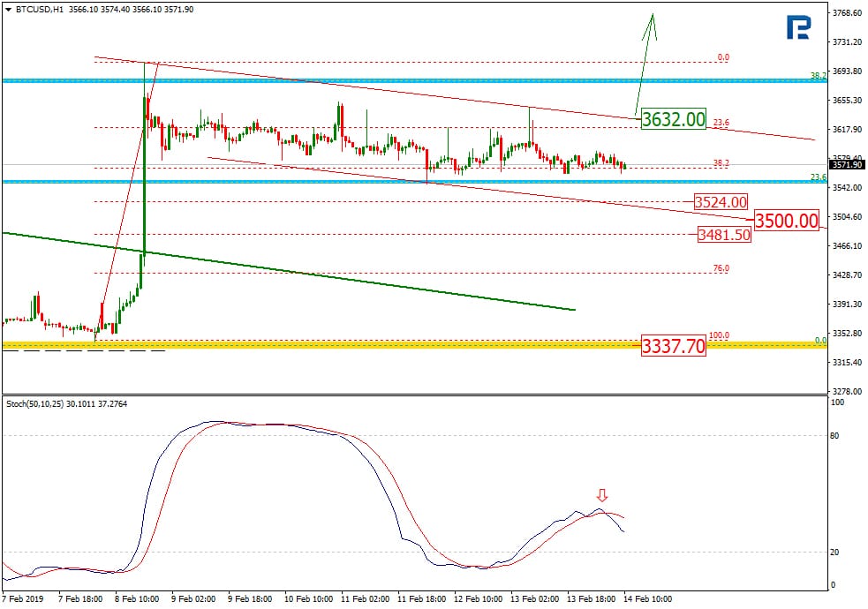Click the 3481.50 target price label
Viewport: 868px width, 609px height.
click(723, 235)
